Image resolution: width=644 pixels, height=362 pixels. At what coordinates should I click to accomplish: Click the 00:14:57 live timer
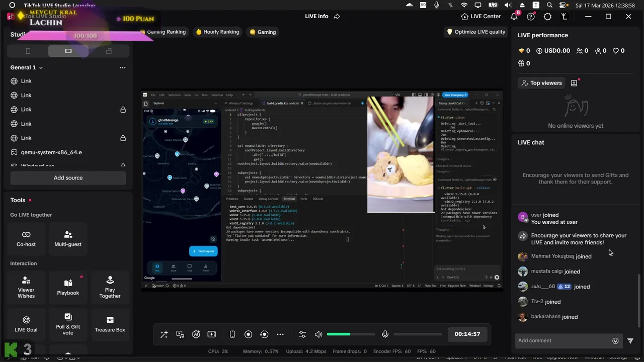pos(467,334)
